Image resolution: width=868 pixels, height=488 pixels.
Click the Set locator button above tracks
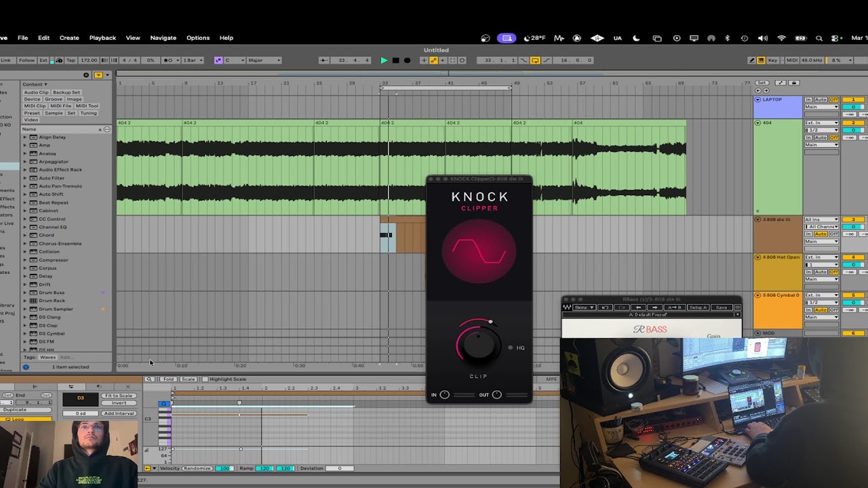pyautogui.click(x=762, y=83)
